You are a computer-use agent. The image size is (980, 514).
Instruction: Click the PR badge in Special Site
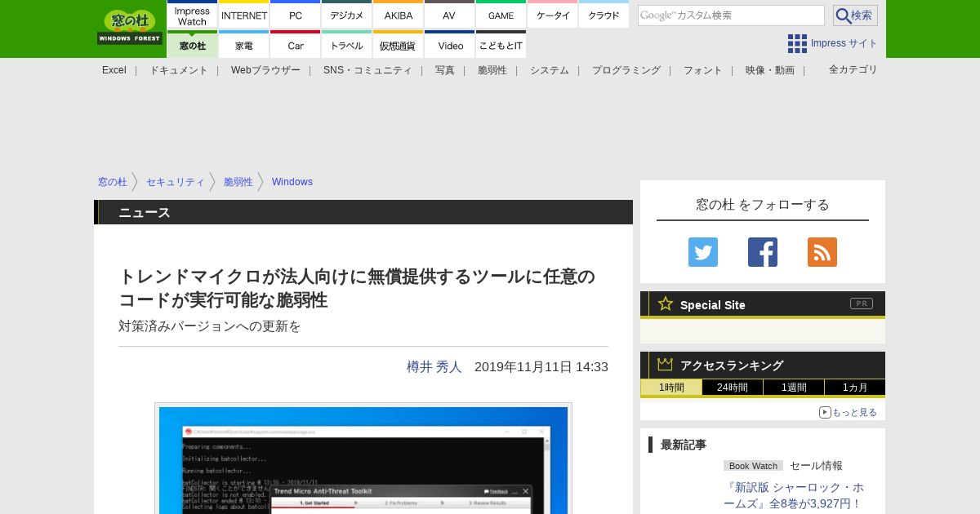pos(862,304)
